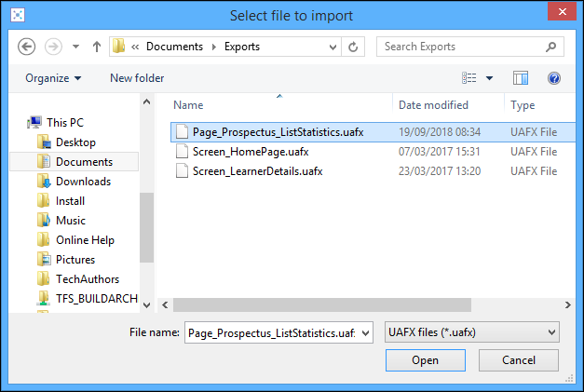The image size is (584, 392).
Task: Click the Downloads folder icon
Action: pyautogui.click(x=44, y=182)
